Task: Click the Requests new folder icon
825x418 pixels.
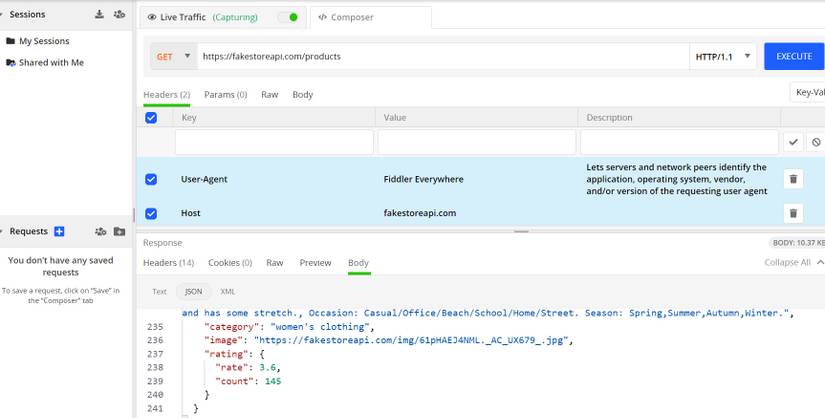Action: point(119,231)
